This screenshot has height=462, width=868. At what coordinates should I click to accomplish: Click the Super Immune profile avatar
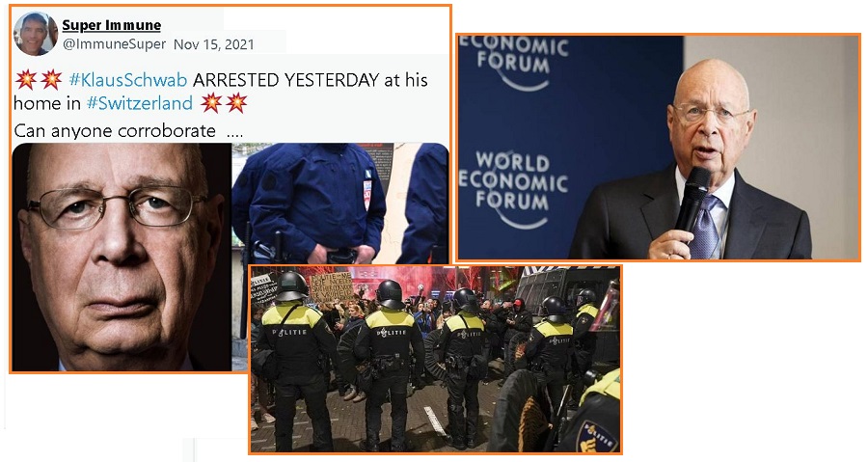pos(36,34)
